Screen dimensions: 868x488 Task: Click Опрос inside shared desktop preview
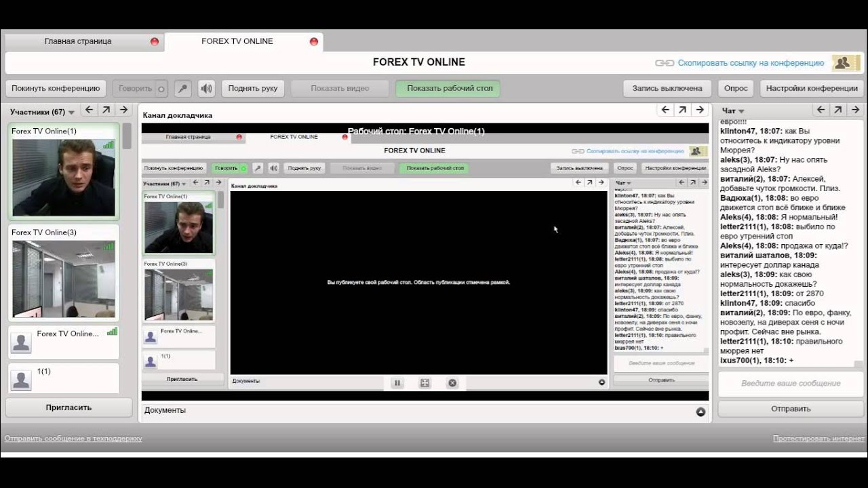click(625, 167)
